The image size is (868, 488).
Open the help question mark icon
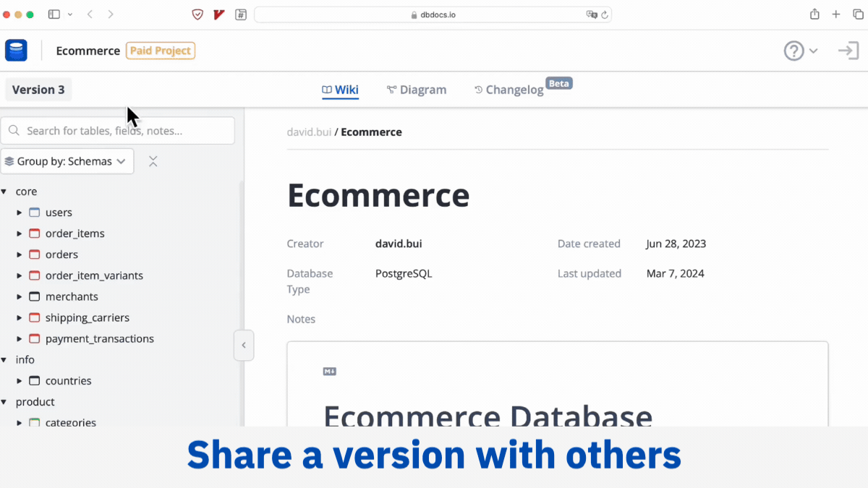[x=794, y=51]
